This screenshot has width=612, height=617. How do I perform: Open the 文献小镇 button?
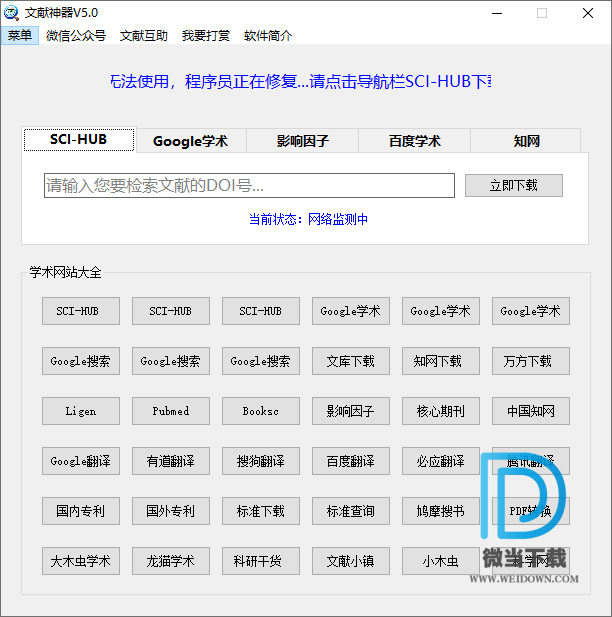351,561
